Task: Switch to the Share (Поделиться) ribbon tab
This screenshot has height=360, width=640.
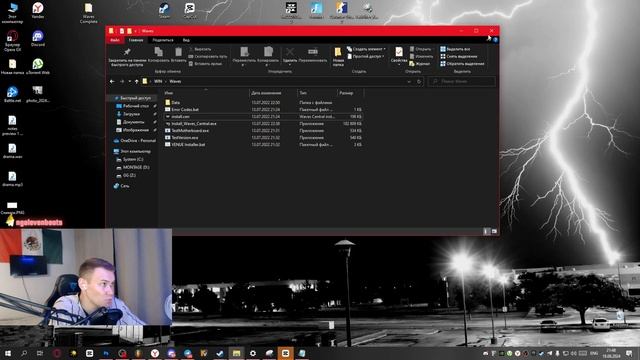Action: [x=163, y=40]
